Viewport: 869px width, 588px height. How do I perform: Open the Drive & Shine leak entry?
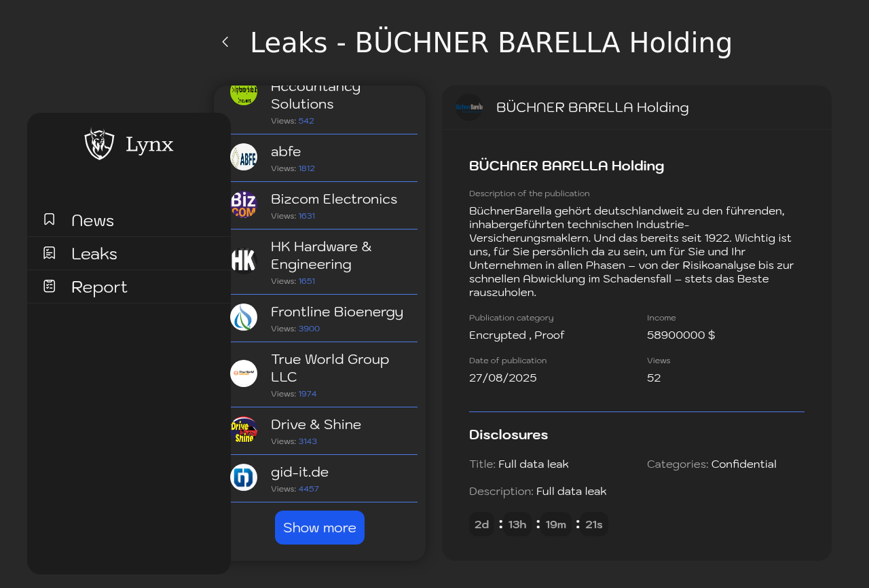pos(324,431)
